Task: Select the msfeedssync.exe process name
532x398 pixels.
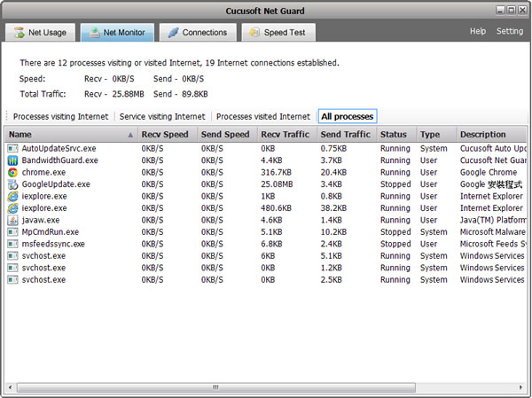Action: (53, 244)
